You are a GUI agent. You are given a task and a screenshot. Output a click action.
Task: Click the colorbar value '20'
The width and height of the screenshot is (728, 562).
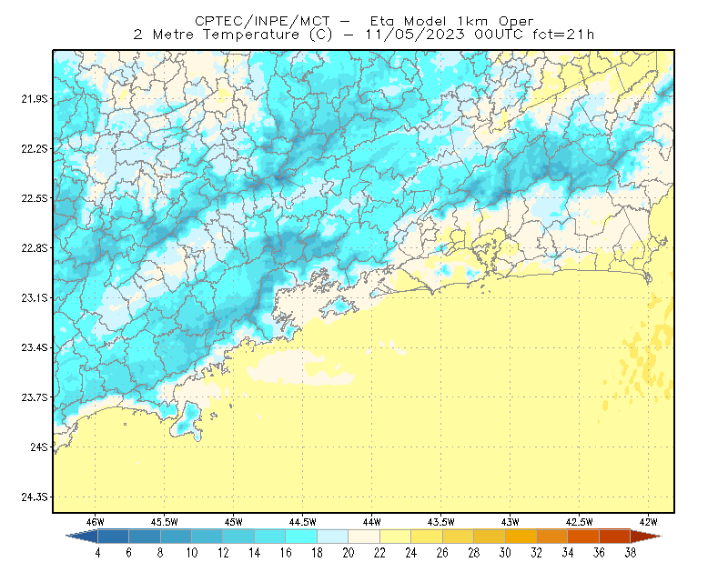point(349,553)
